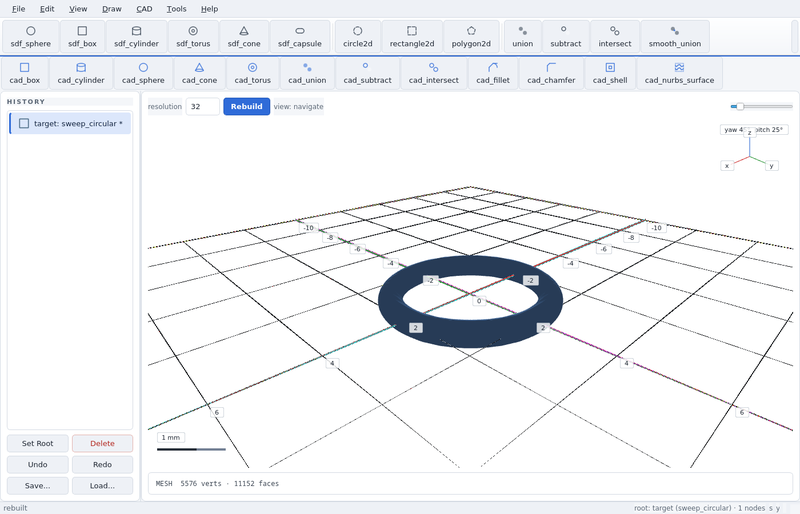The width and height of the screenshot is (800, 514).
Task: Add a cad_cylinder primitive
Action: (x=81, y=74)
